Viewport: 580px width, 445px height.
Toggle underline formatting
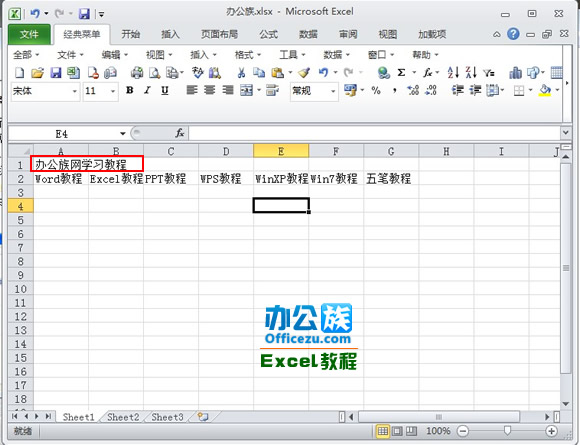[x=165, y=91]
